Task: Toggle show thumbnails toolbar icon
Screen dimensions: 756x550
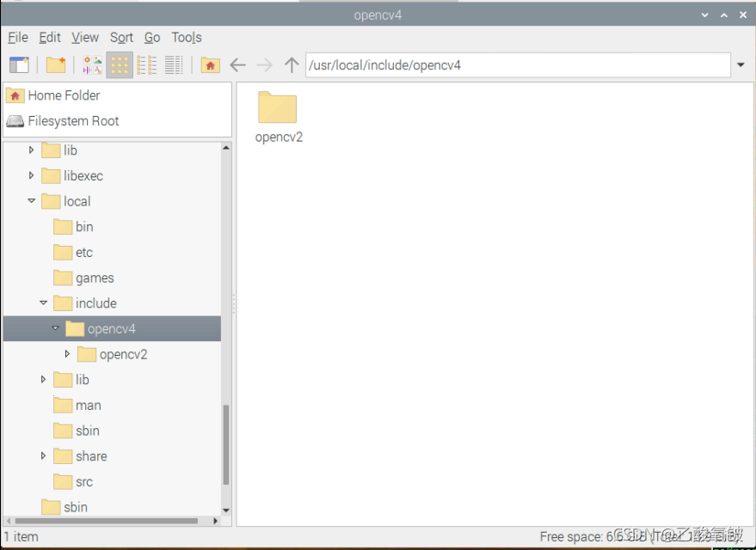Action: click(92, 65)
